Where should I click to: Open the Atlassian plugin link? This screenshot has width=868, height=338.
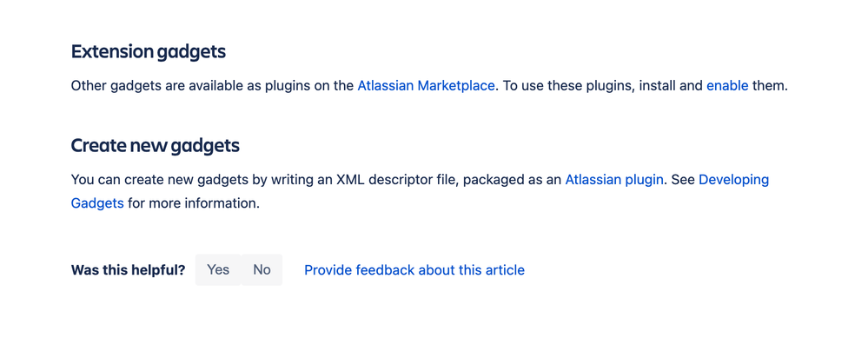[614, 180]
